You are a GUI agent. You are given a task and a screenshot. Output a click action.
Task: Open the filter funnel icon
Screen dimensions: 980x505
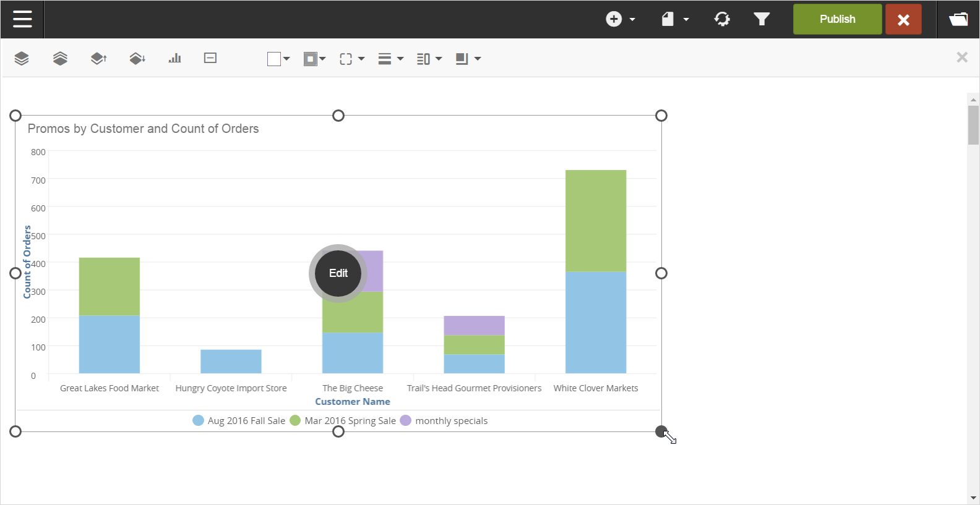point(762,19)
